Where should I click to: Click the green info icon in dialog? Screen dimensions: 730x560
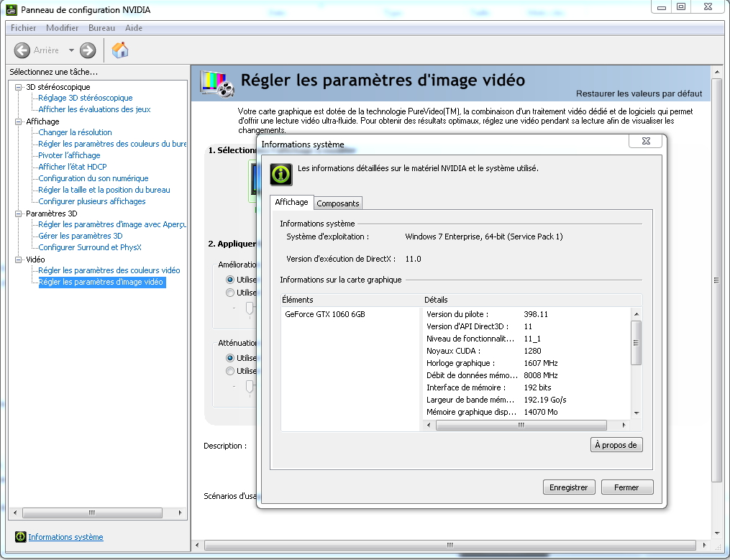(x=281, y=175)
